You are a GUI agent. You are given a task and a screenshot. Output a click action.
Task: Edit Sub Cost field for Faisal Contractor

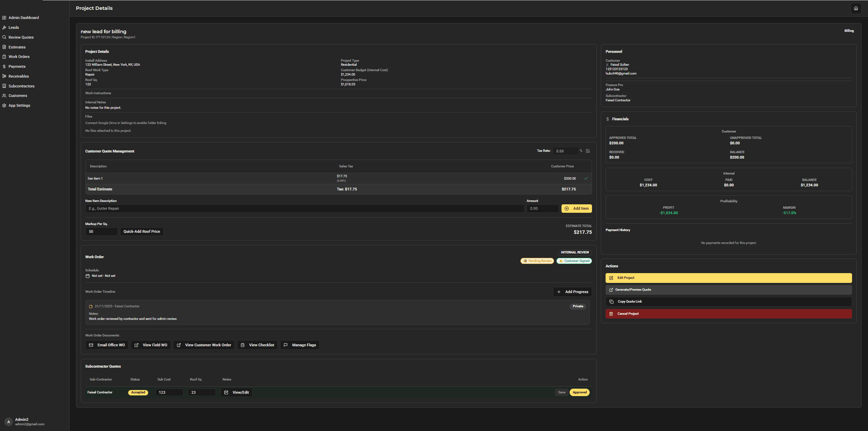[169, 392]
